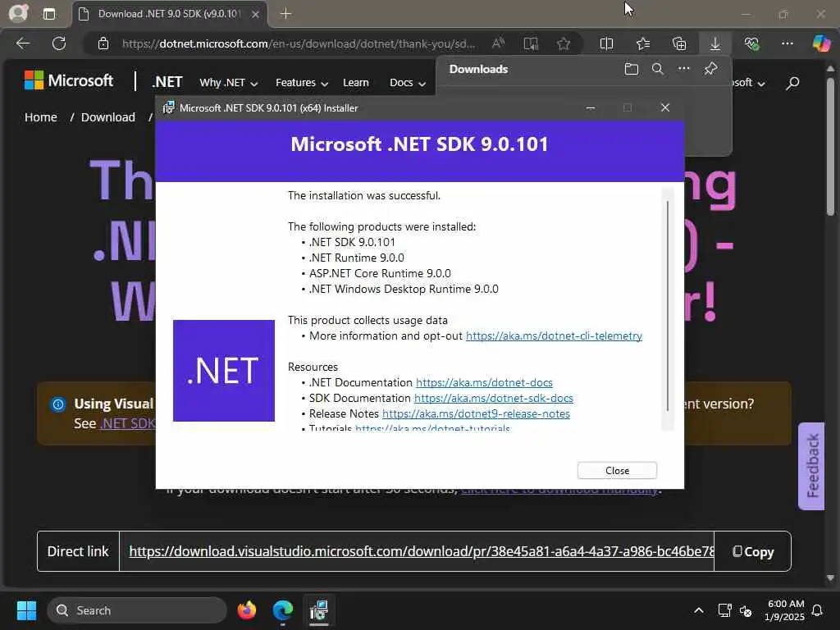Image resolution: width=840 pixels, height=630 pixels.
Task: Go to .NET home link in header
Action: pyautogui.click(x=167, y=82)
